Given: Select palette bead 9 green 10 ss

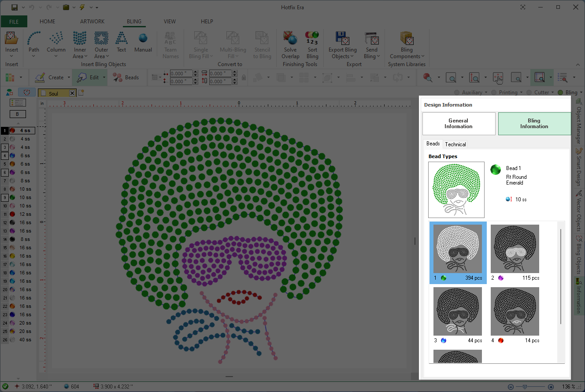Looking at the screenshot, I should [x=18, y=197].
